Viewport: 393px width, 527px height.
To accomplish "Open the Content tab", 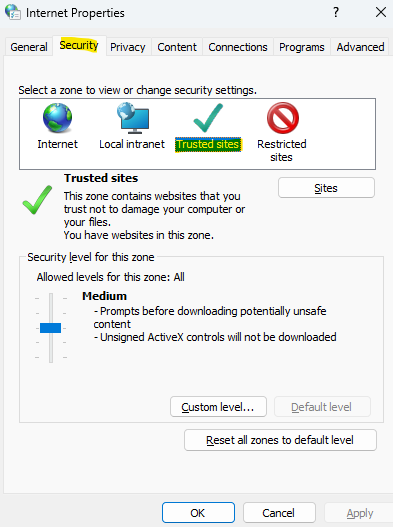I will [177, 47].
